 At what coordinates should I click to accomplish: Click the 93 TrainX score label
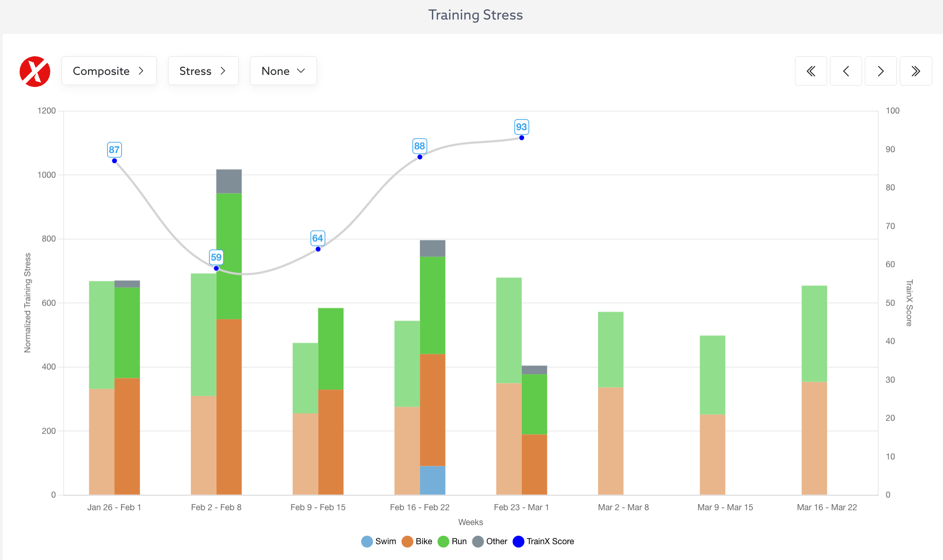(521, 127)
